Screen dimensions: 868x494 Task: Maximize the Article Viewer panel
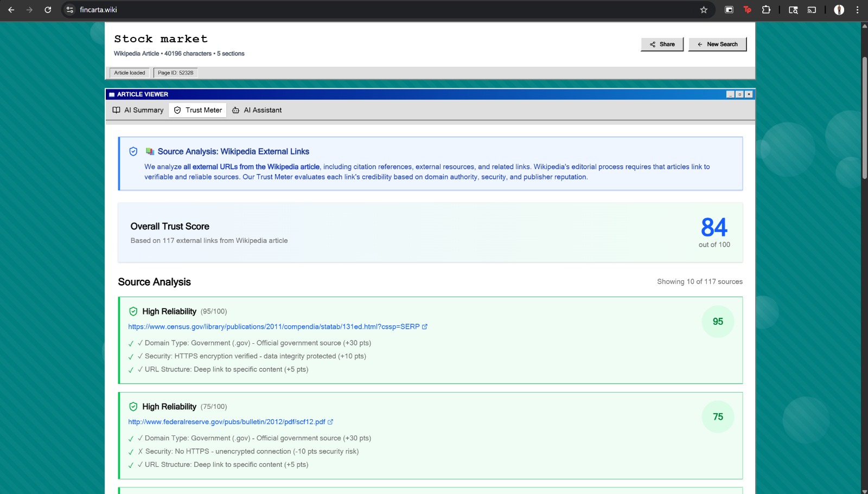739,94
